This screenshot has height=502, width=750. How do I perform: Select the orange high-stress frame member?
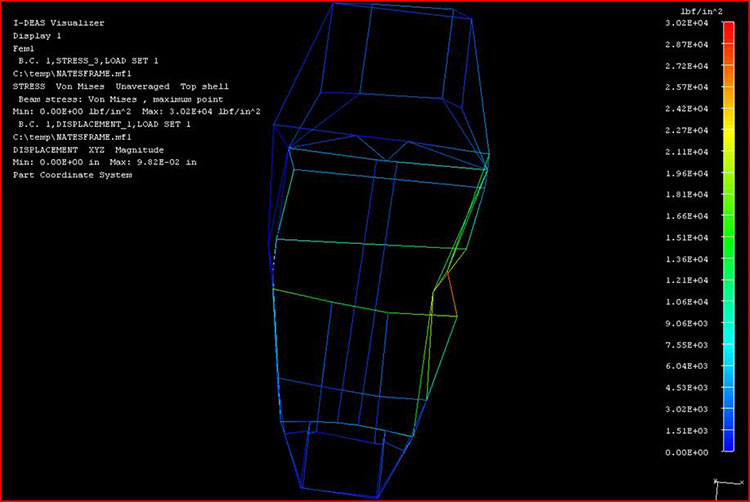tap(452, 294)
